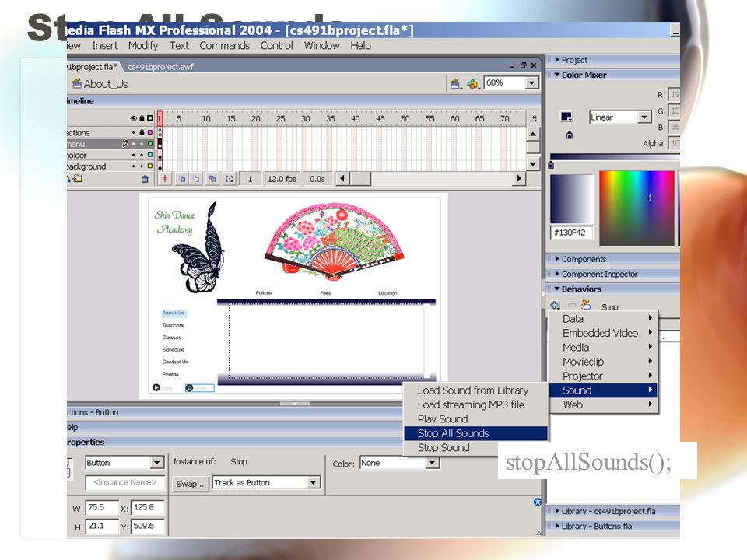Click the Teachers link on stage
747x560 pixels.
(x=173, y=325)
